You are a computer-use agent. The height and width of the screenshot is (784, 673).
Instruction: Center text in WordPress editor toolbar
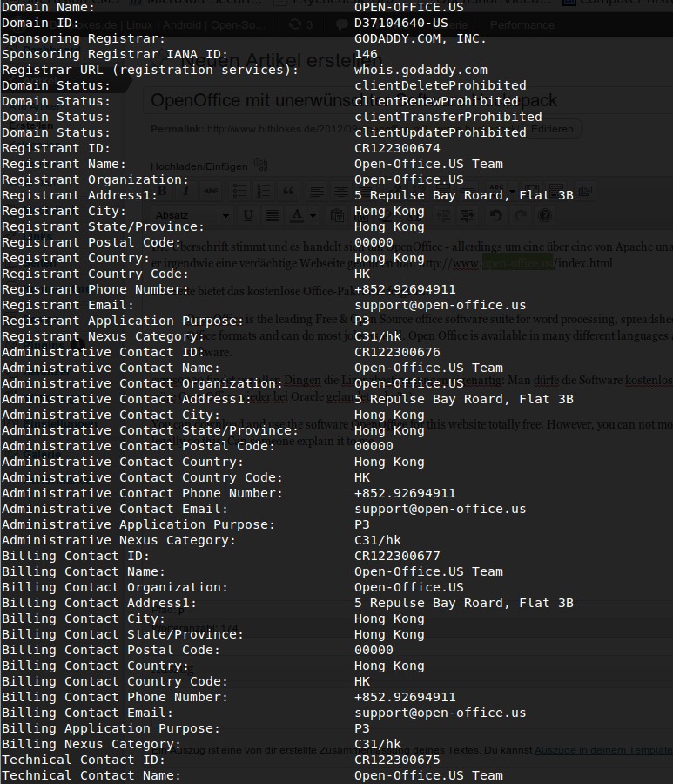(340, 191)
